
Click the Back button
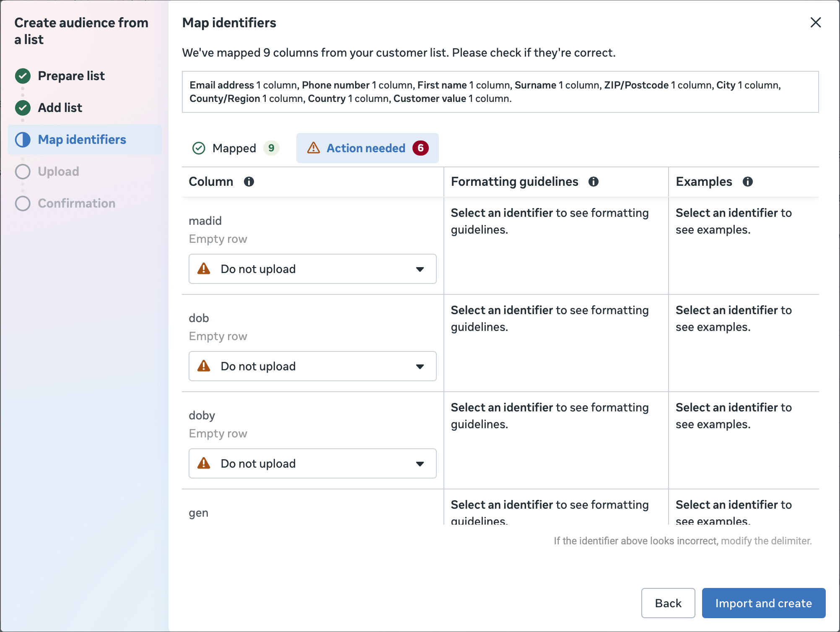(668, 603)
